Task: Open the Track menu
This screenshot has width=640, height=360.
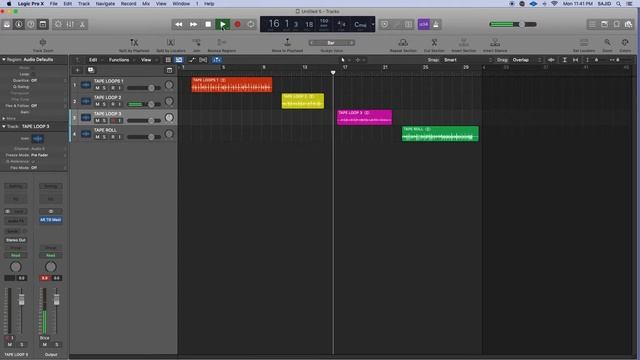Action: 84,4
